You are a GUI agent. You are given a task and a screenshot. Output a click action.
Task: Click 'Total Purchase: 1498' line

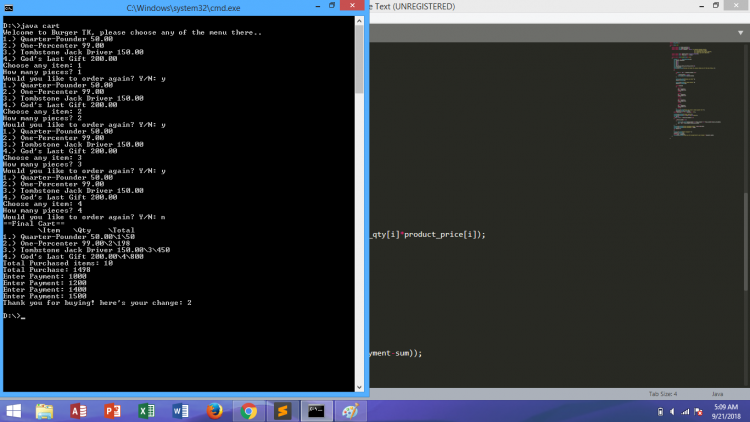pos(47,270)
